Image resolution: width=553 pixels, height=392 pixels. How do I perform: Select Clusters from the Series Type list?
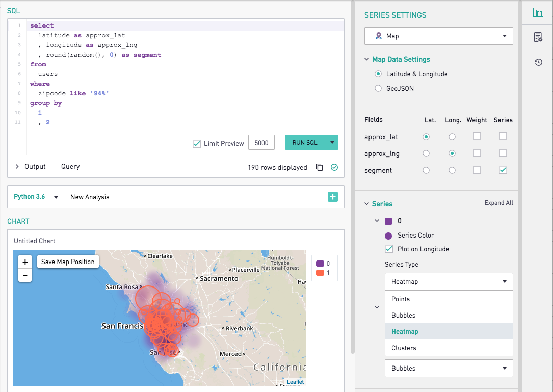point(405,348)
